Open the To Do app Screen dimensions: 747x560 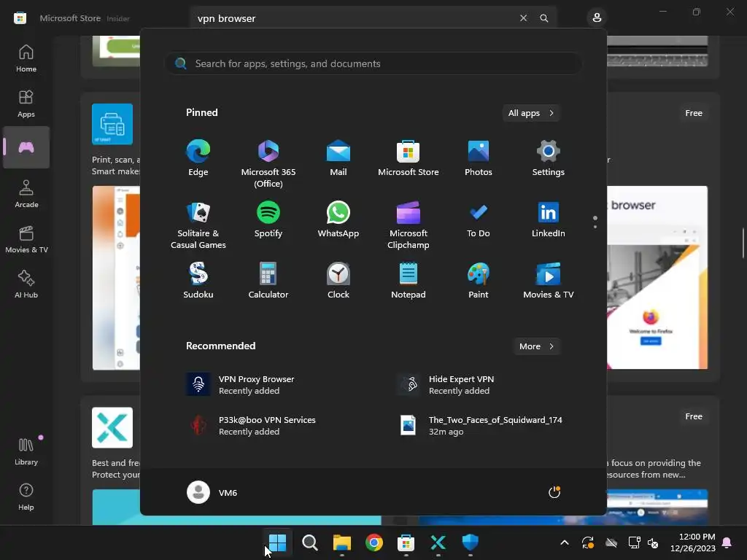coord(479,219)
